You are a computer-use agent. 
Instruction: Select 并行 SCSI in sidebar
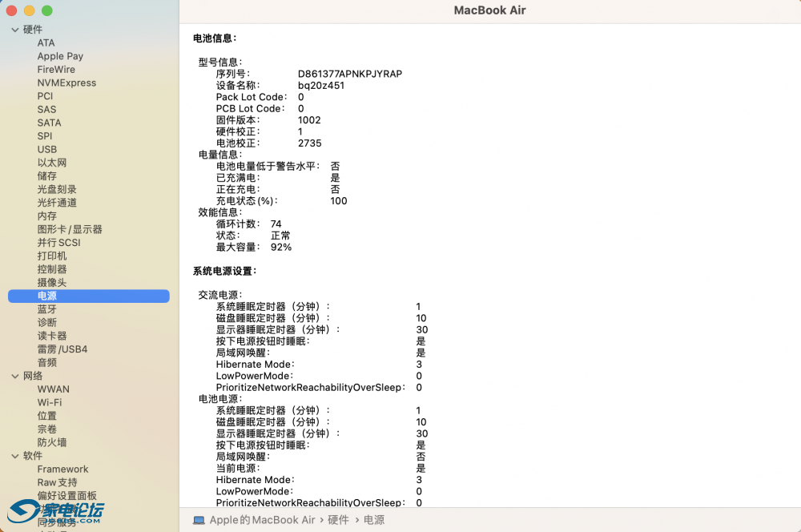(58, 242)
